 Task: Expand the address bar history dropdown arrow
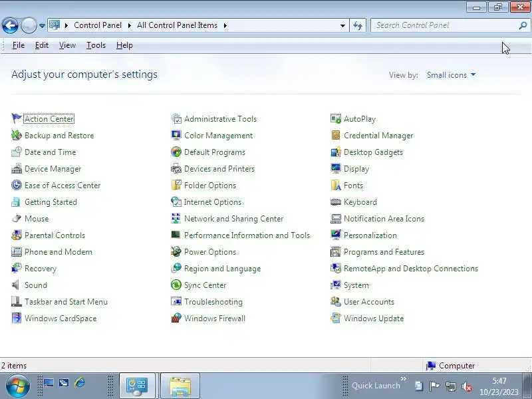coord(342,25)
